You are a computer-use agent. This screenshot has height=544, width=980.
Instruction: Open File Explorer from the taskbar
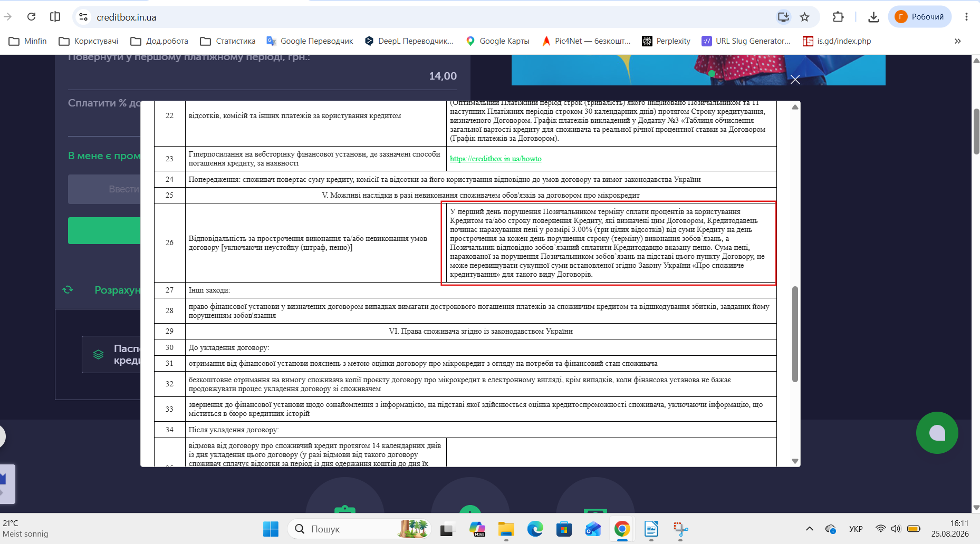(506, 529)
